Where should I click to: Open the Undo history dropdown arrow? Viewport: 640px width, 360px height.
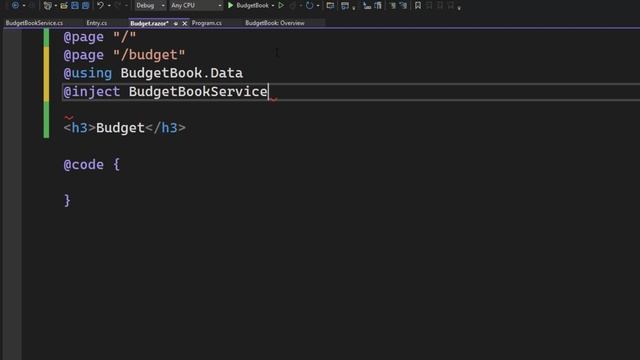(109, 6)
